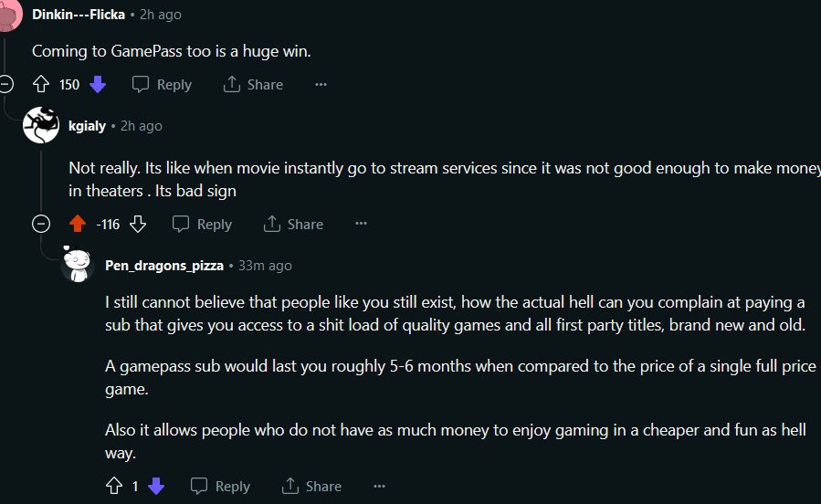This screenshot has height=504, width=821.
Task: Upvote Pen_dragons_pizza's comment
Action: point(113,487)
